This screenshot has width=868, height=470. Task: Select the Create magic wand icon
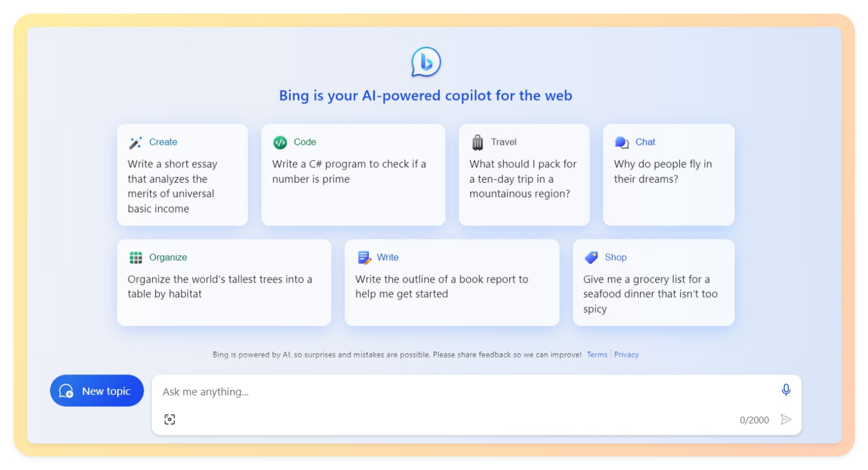(x=135, y=142)
